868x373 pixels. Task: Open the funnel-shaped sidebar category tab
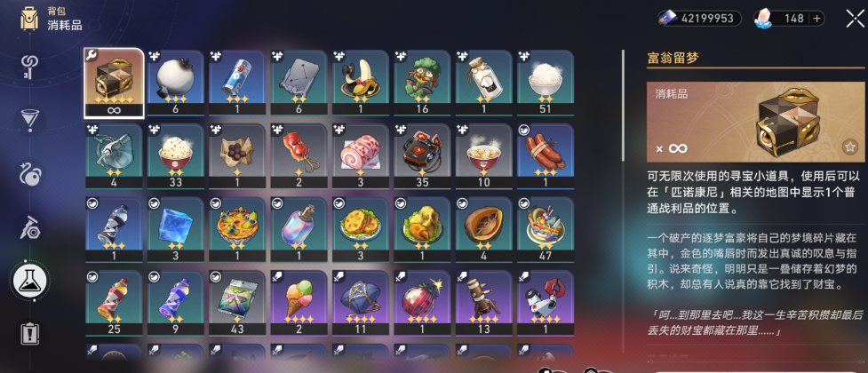coord(29,119)
